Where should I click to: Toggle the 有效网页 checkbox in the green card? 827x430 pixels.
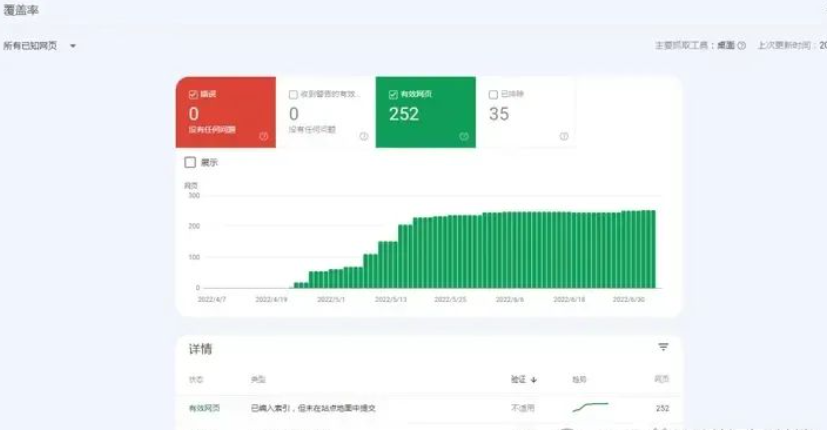point(393,94)
